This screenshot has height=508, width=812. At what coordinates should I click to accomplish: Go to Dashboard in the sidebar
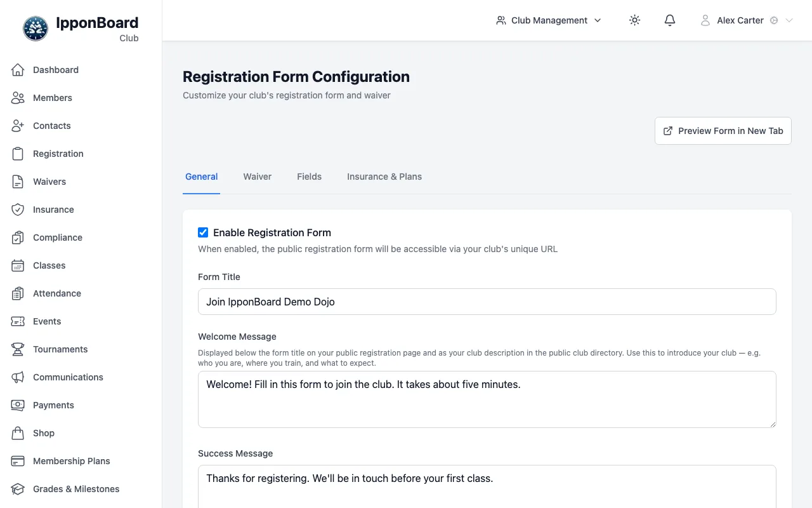point(81,70)
